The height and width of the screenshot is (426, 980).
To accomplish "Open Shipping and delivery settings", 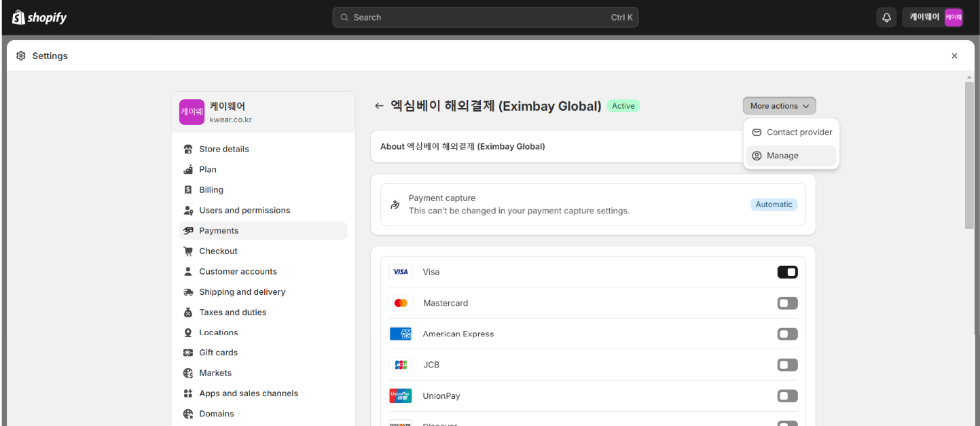I will pos(263,292).
